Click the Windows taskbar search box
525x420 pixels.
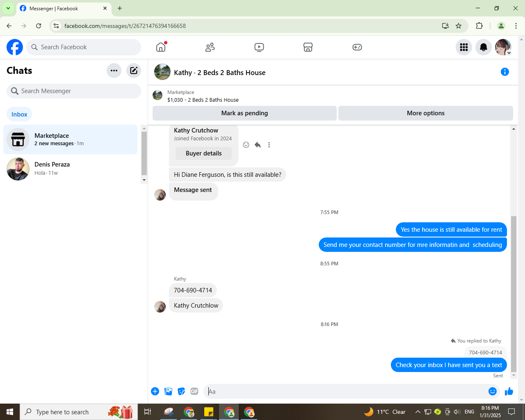(78, 412)
